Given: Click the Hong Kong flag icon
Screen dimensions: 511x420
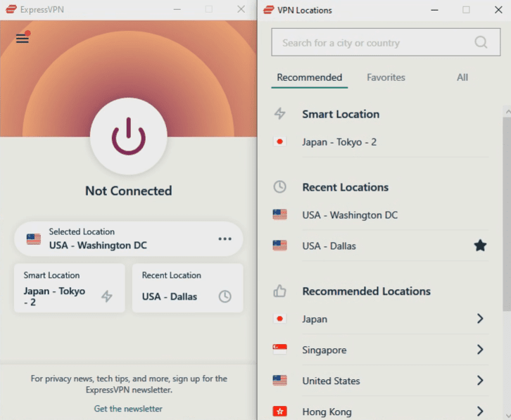Looking at the screenshot, I should (279, 411).
